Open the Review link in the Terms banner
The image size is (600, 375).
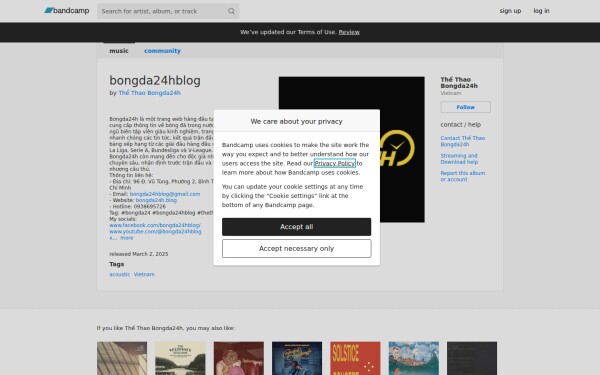click(x=349, y=32)
